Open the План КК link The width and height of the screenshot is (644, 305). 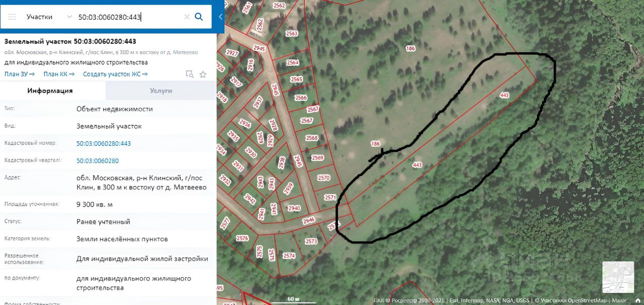59,74
